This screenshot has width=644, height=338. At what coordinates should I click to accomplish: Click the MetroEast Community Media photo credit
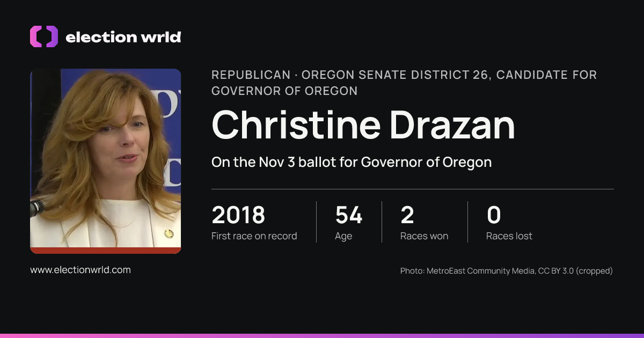(507, 271)
